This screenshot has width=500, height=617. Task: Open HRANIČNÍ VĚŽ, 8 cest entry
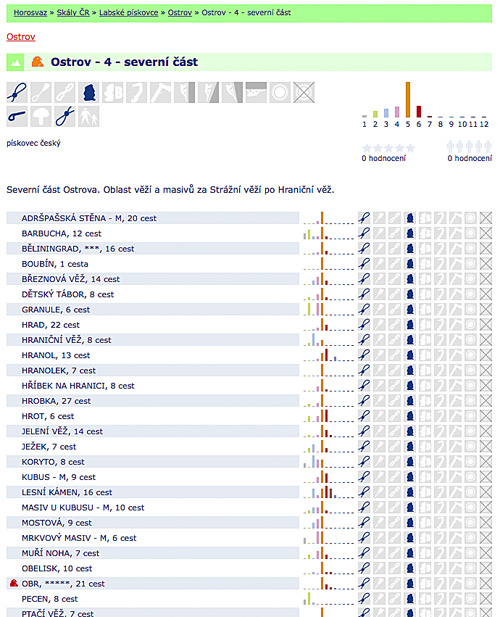click(66, 340)
